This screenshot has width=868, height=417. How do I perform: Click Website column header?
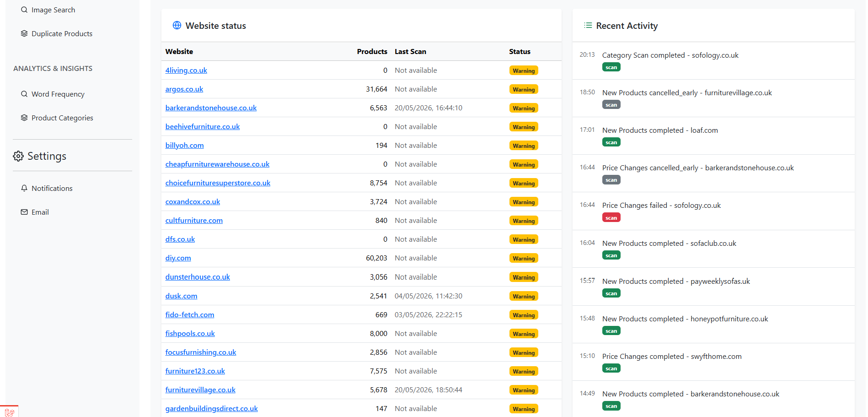click(179, 51)
